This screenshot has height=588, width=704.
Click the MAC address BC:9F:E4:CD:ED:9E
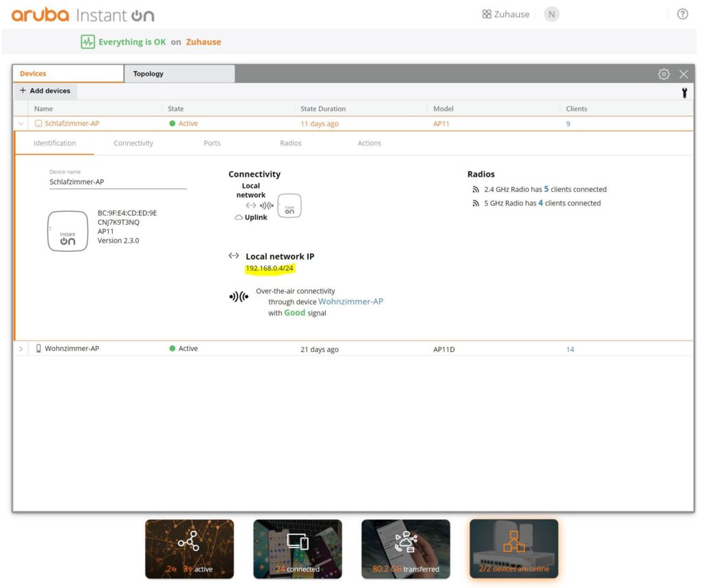pyautogui.click(x=127, y=213)
